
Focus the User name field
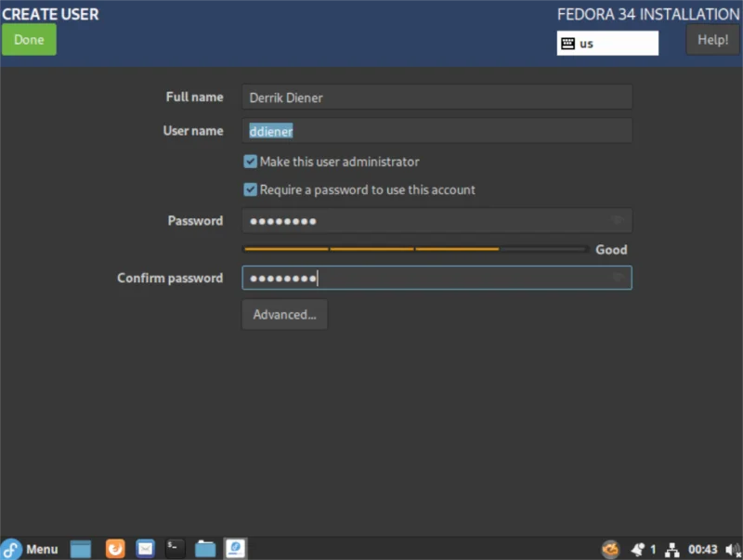coord(437,131)
